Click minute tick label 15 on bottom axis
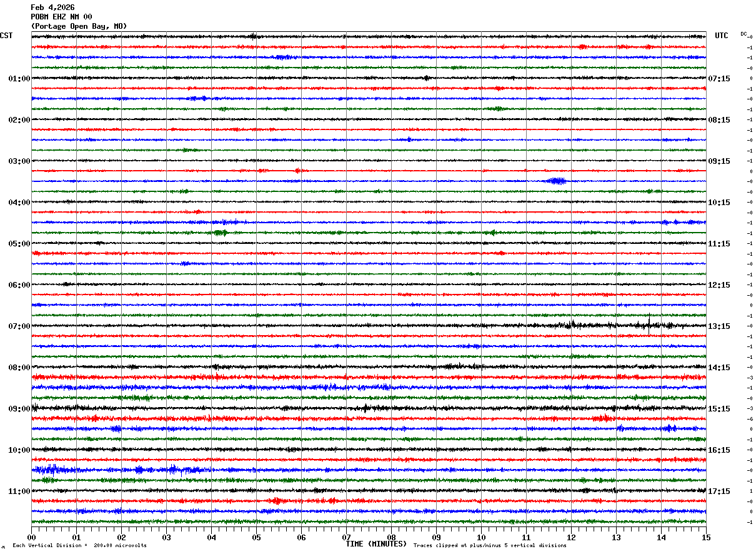Viewport: 756px width, 554px height. tap(706, 537)
